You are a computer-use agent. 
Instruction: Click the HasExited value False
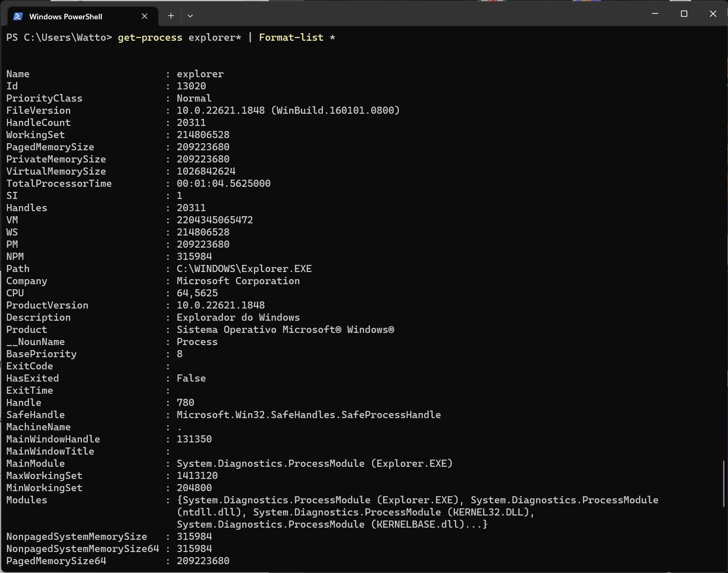click(191, 378)
